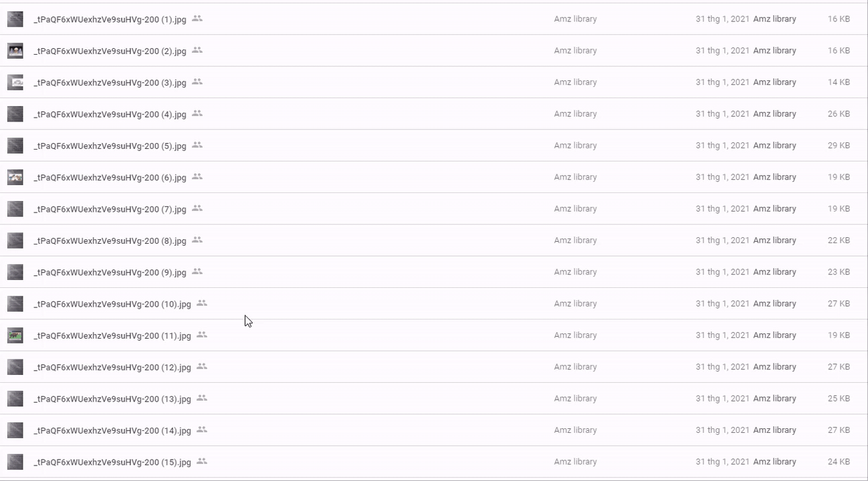Click the shared people icon for file (15).jpg

202,462
